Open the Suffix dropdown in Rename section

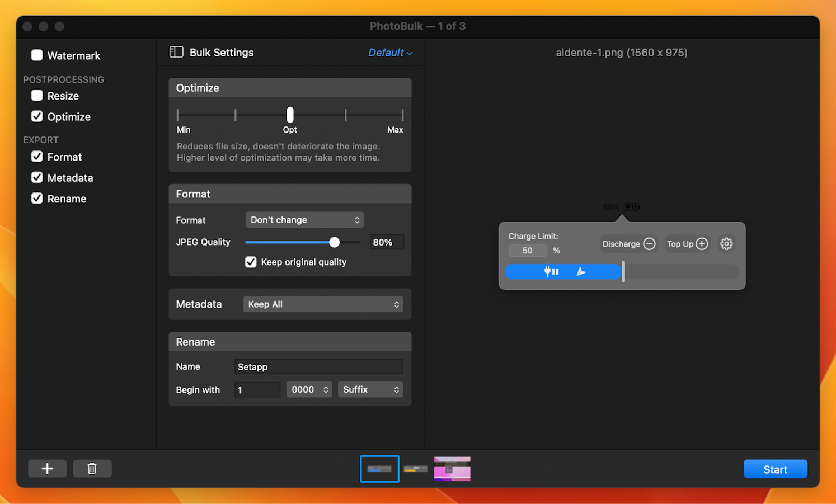(x=370, y=389)
